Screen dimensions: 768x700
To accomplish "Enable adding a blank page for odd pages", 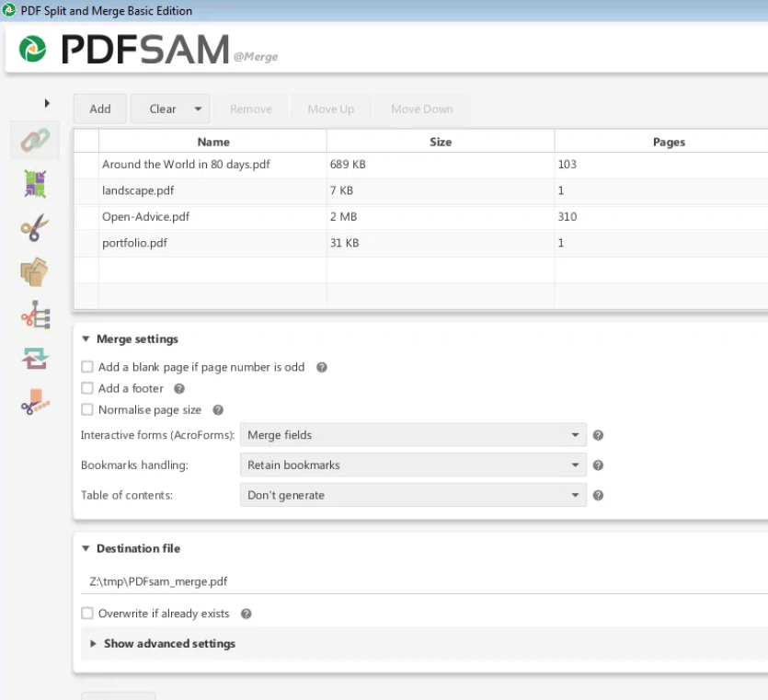I will [x=87, y=367].
